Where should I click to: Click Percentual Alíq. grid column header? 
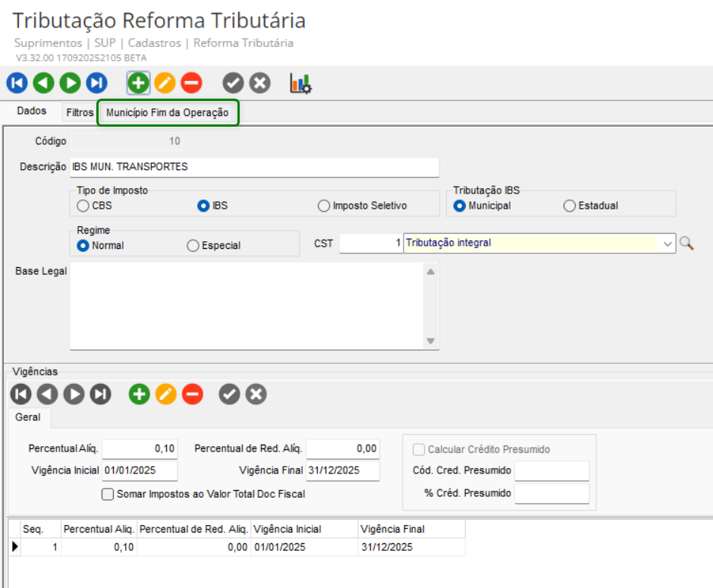point(99,530)
